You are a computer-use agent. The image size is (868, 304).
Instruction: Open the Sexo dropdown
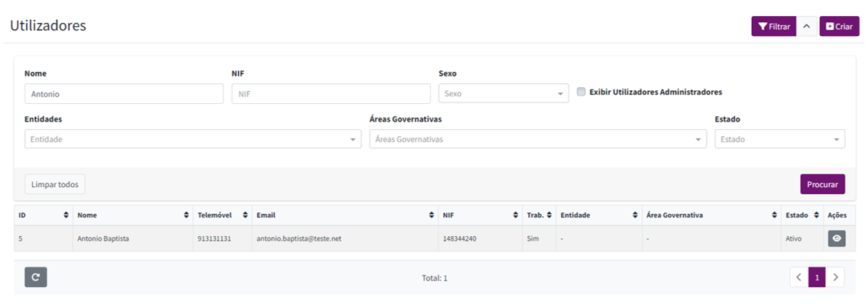504,94
